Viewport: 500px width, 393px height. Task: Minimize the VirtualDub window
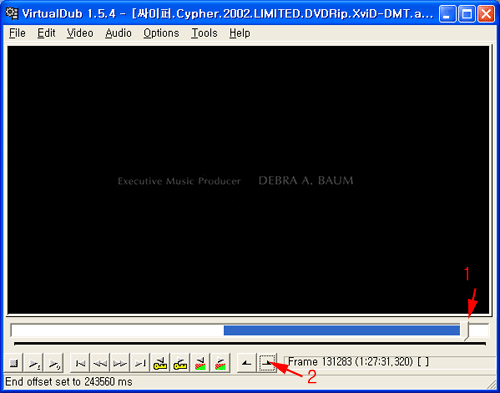click(447, 14)
